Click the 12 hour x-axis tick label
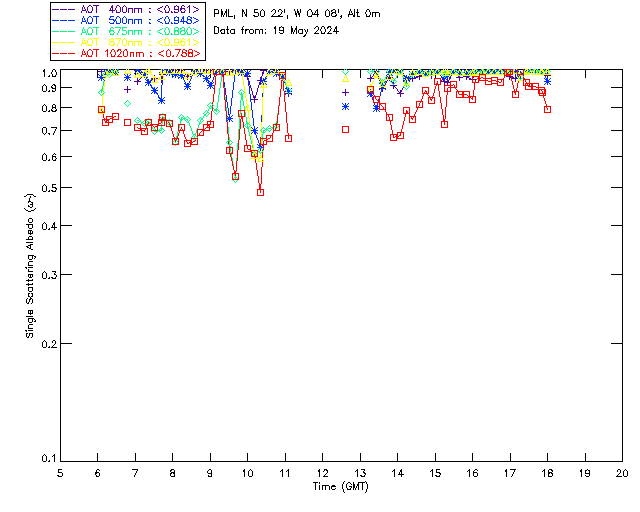Screen dimensions: 640x512 (322, 473)
